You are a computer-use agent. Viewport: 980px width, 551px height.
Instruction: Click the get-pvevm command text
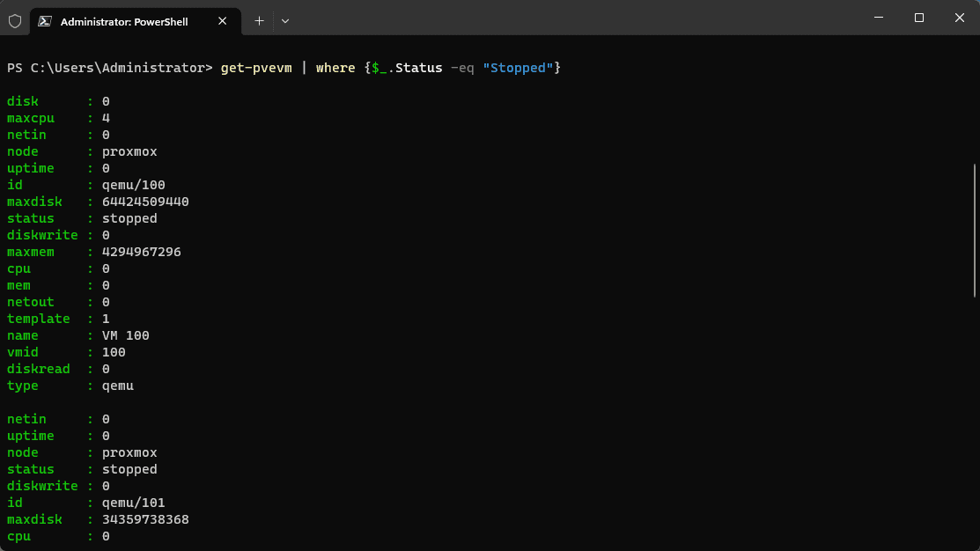point(254,68)
